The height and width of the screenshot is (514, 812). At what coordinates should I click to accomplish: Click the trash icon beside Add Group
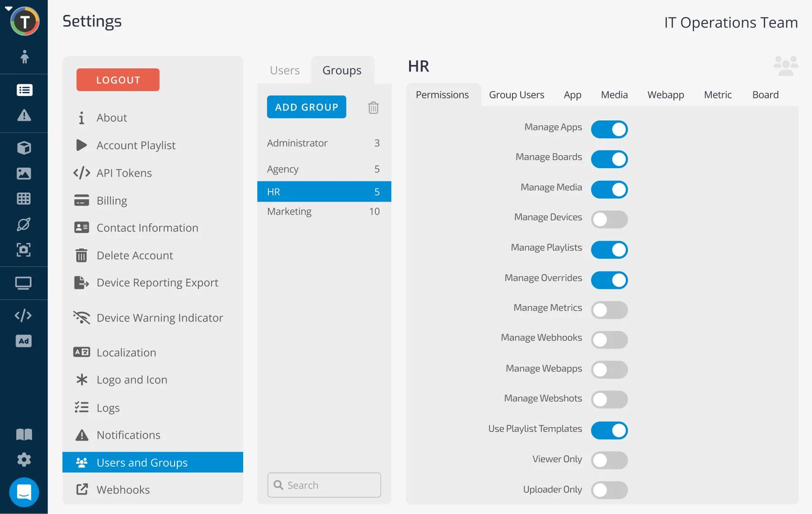tap(373, 108)
